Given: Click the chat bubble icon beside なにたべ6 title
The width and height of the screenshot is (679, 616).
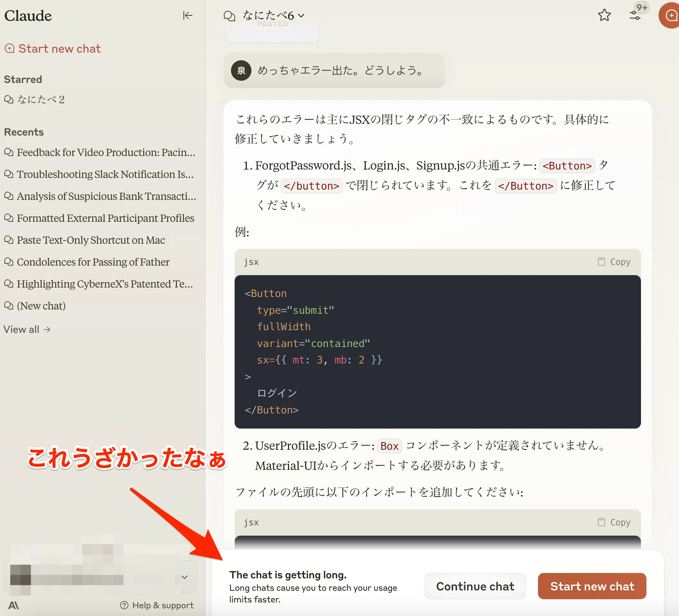Looking at the screenshot, I should [230, 16].
